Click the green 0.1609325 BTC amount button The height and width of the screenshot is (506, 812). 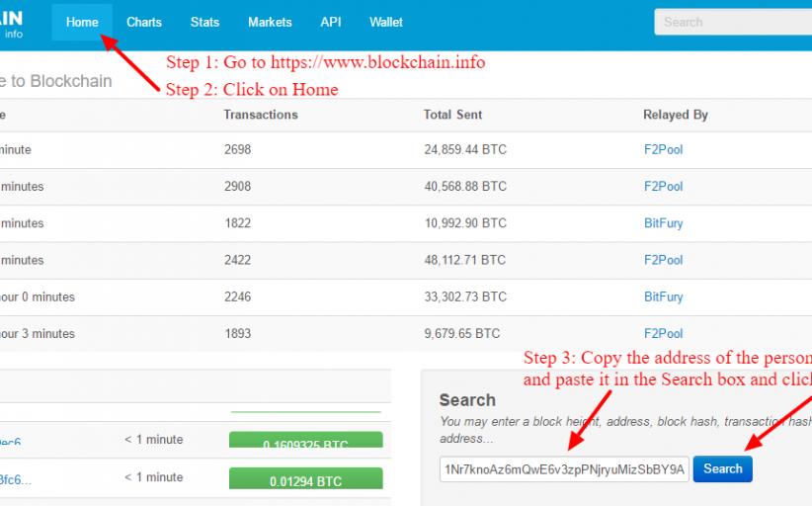[x=305, y=441]
